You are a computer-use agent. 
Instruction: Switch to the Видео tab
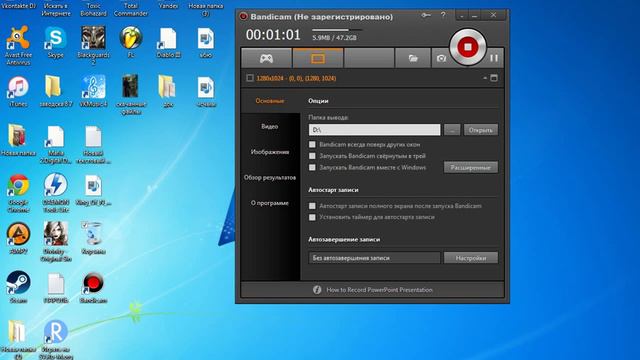tap(270, 127)
